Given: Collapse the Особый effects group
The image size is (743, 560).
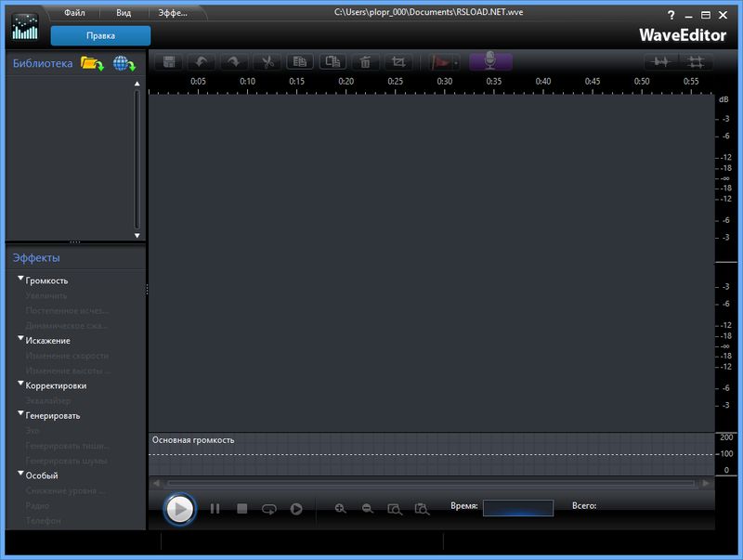Looking at the screenshot, I should pyautogui.click(x=20, y=474).
